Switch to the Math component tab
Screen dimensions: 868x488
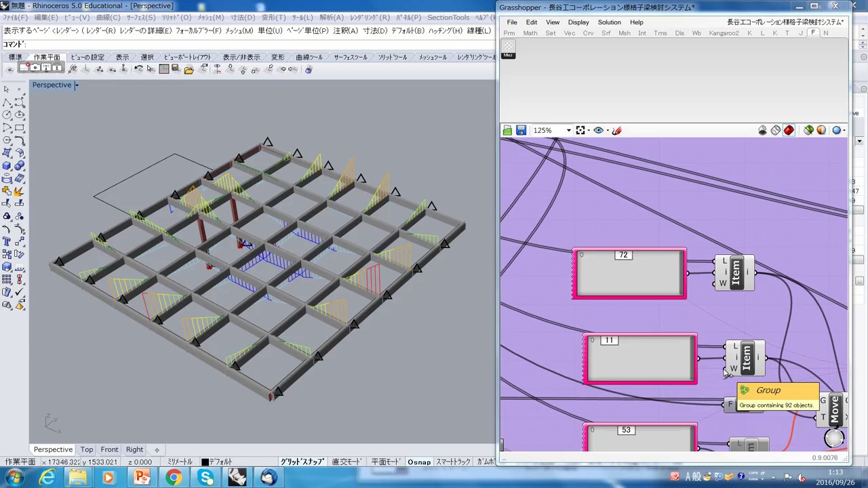pos(530,33)
